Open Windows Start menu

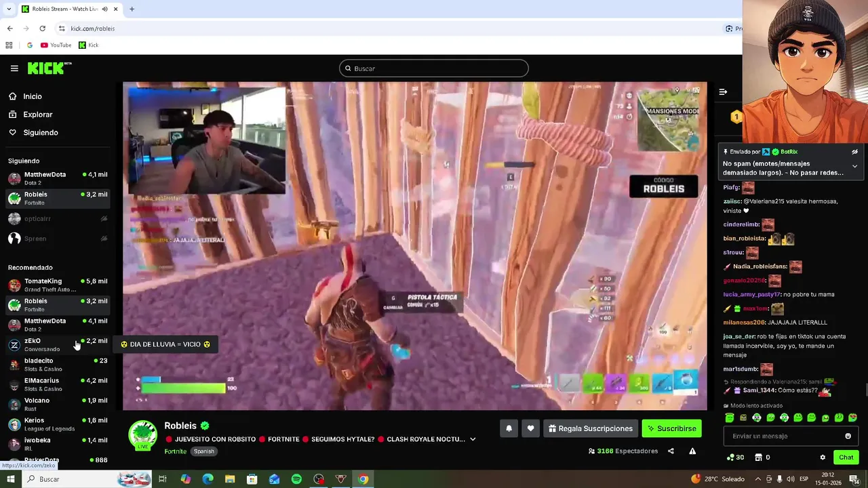coord(10,479)
